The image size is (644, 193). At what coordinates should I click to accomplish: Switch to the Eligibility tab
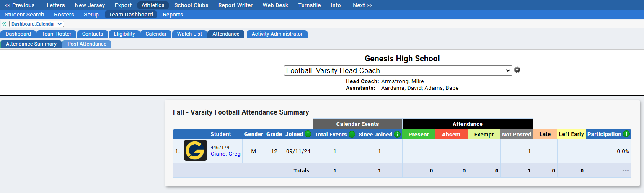click(124, 34)
